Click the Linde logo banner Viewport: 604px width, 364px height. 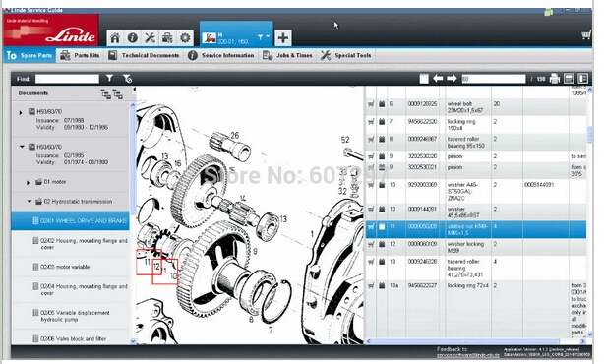coord(51,30)
